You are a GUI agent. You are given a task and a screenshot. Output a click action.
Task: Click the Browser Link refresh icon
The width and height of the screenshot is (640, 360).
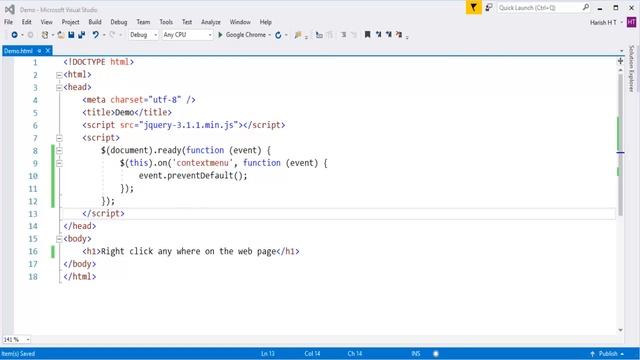[278, 35]
